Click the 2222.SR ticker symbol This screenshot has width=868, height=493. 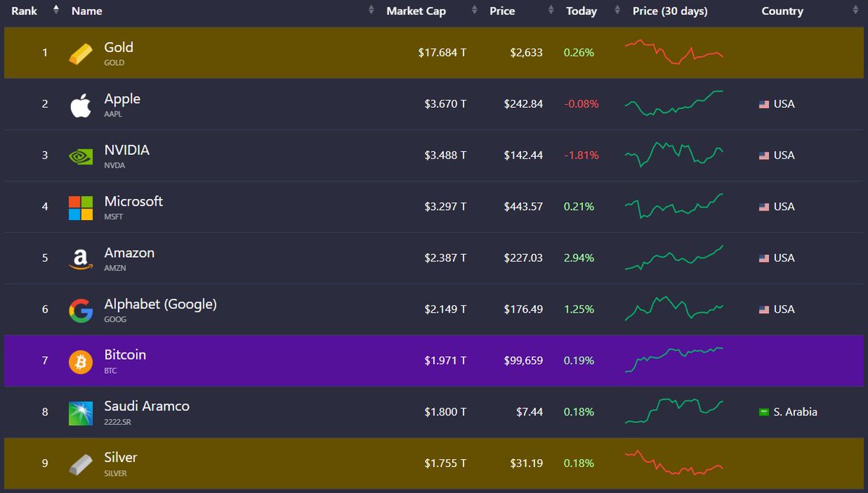117,422
